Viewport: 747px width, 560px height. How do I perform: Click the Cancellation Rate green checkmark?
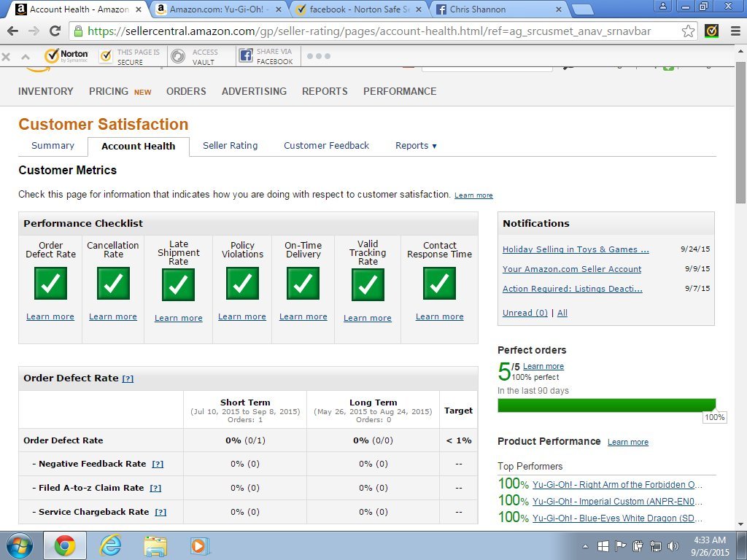113,284
